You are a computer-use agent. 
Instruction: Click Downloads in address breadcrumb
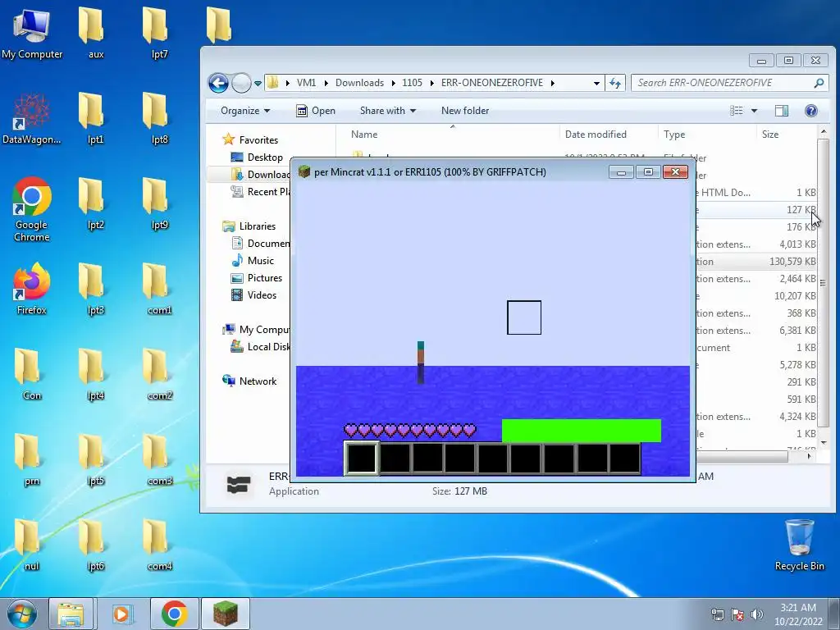(x=359, y=83)
